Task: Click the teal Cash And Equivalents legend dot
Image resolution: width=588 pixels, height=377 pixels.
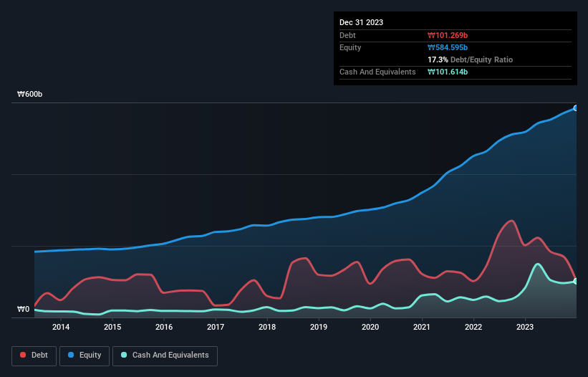Action: coord(124,355)
